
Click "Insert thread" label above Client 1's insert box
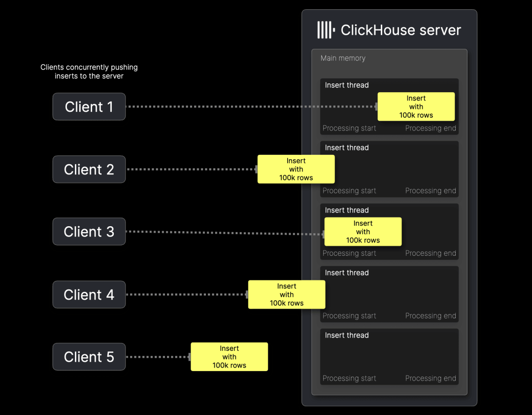[x=347, y=85]
